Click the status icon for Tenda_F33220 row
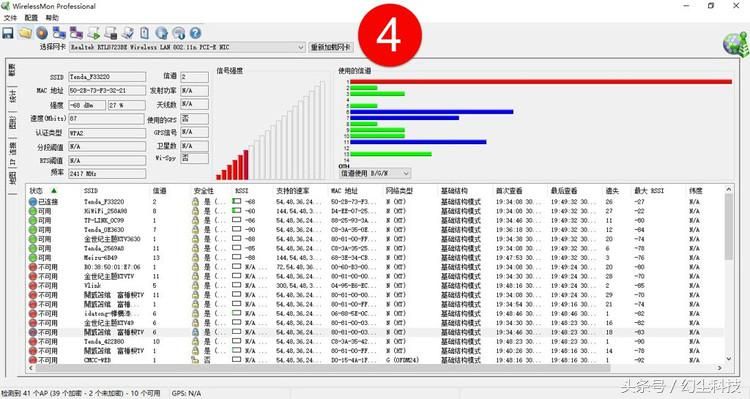The image size is (750, 399). (x=33, y=202)
